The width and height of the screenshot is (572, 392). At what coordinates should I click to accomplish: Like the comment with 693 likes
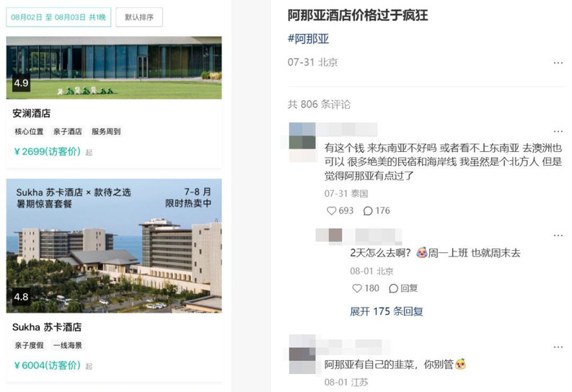coord(331,210)
